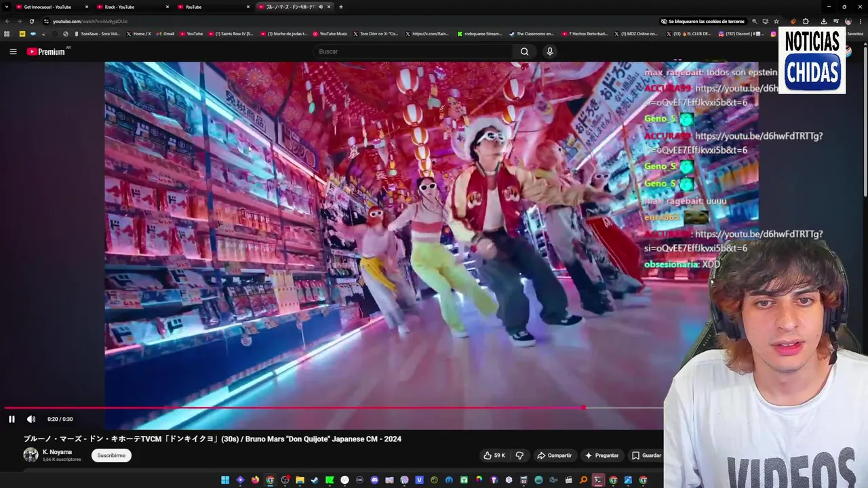Screen dimensions: 868x488
Task: Subscribe with the Suscribirme button
Action: (x=111, y=455)
